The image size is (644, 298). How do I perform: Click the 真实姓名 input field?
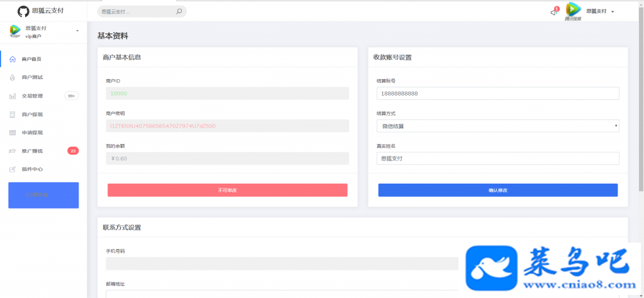coord(498,158)
